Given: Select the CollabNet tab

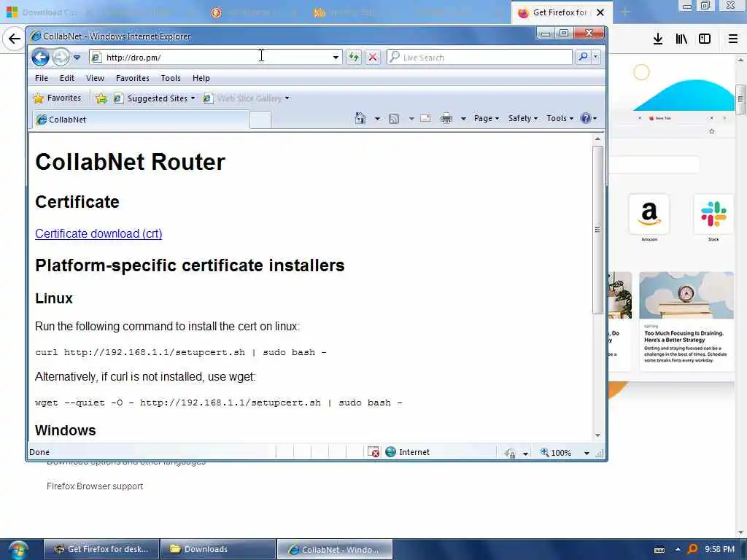Looking at the screenshot, I should point(141,120).
